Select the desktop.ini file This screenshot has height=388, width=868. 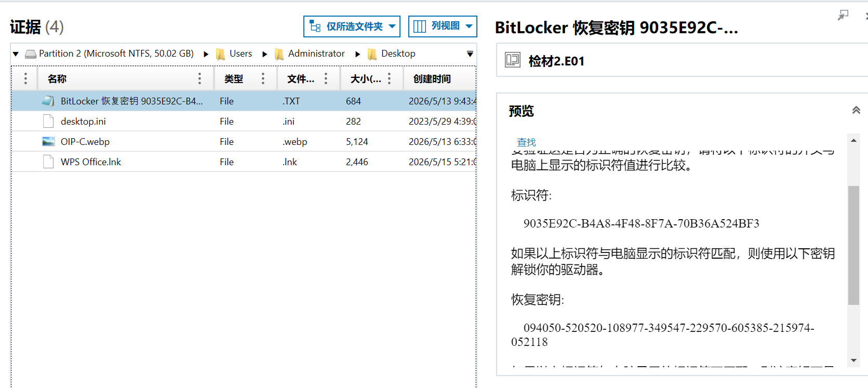pos(83,121)
